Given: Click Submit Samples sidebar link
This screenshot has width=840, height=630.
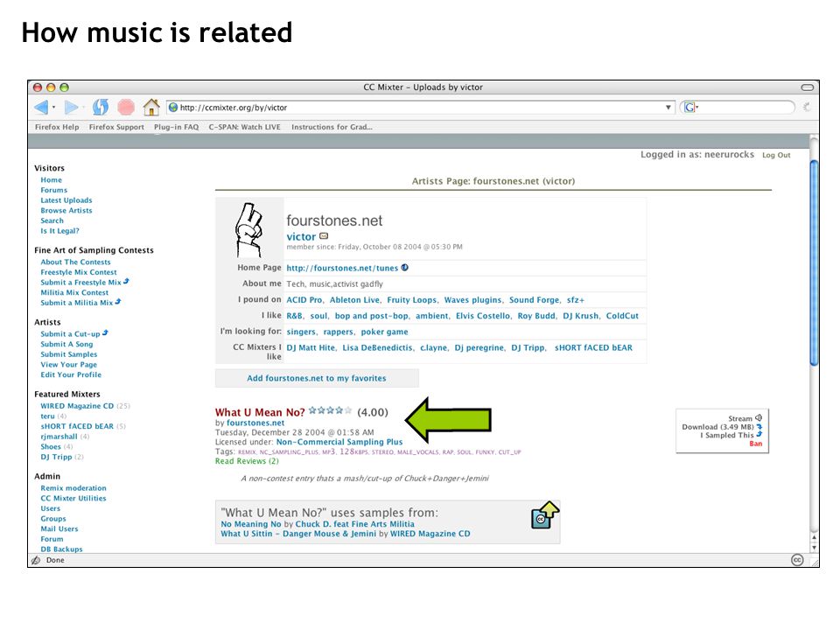Looking at the screenshot, I should click(69, 354).
